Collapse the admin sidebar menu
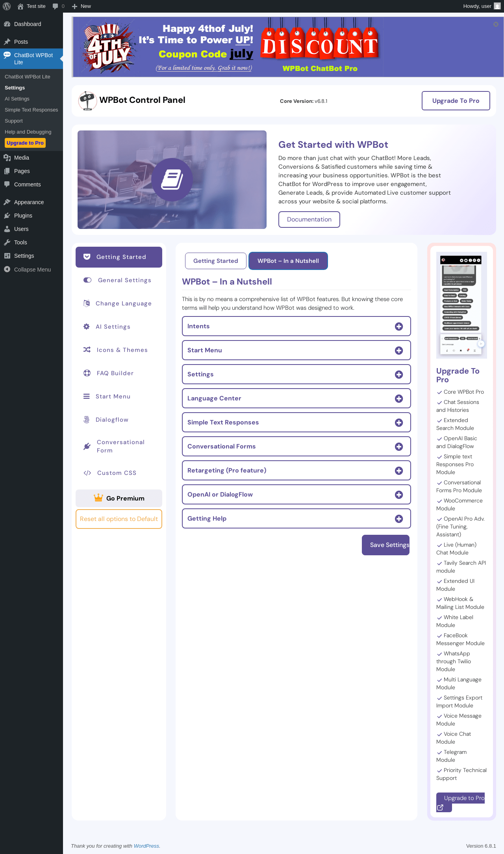The image size is (504, 854). coord(31,270)
